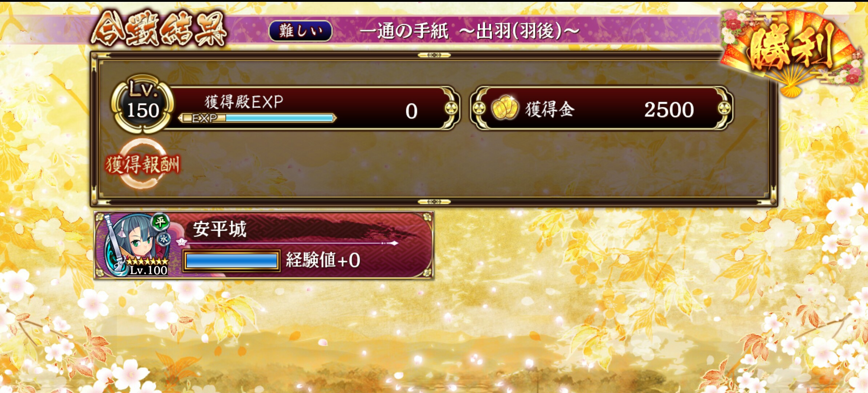
Task: Click the 合戦結果 title logo
Action: coord(159,29)
